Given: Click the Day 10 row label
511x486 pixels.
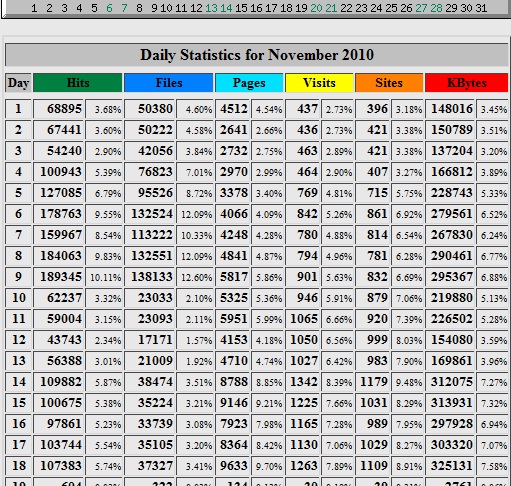Looking at the screenshot, I should pos(18,298).
